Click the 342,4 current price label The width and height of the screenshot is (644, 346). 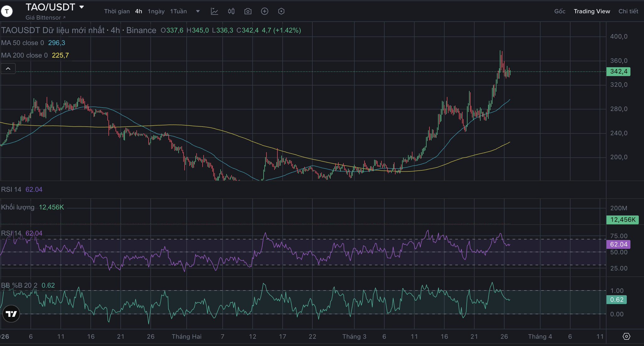point(618,72)
